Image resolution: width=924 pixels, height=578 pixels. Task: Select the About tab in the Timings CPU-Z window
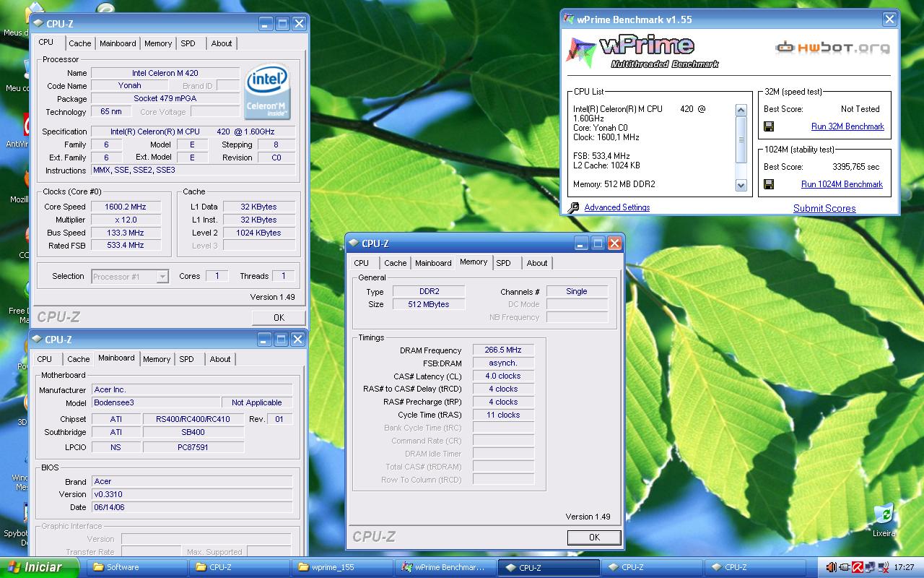pyautogui.click(x=537, y=263)
